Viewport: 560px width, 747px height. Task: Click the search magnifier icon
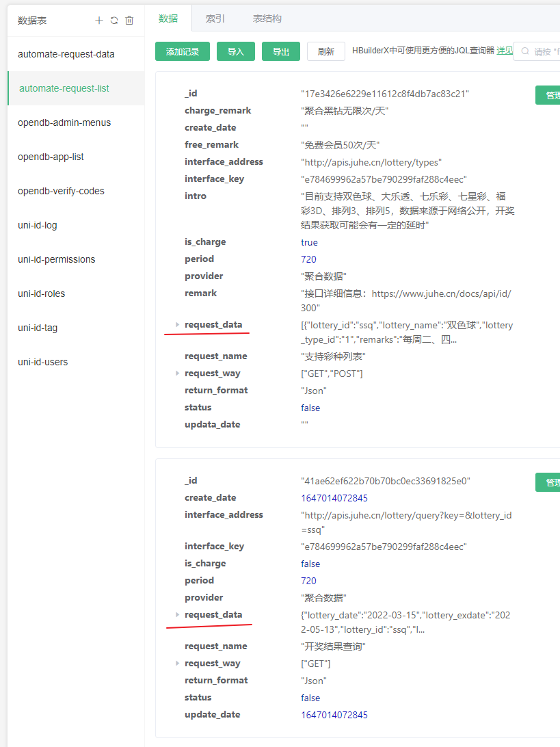tap(524, 51)
